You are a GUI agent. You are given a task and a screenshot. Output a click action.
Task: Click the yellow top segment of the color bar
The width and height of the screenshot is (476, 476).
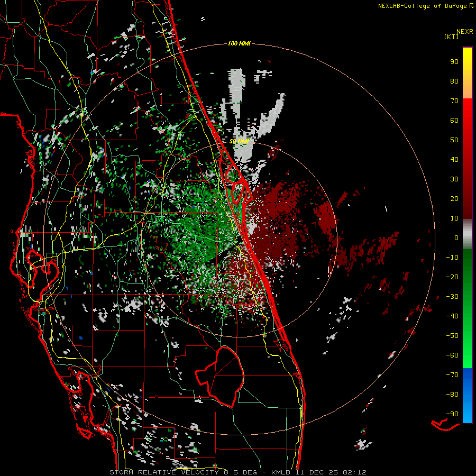[467, 73]
